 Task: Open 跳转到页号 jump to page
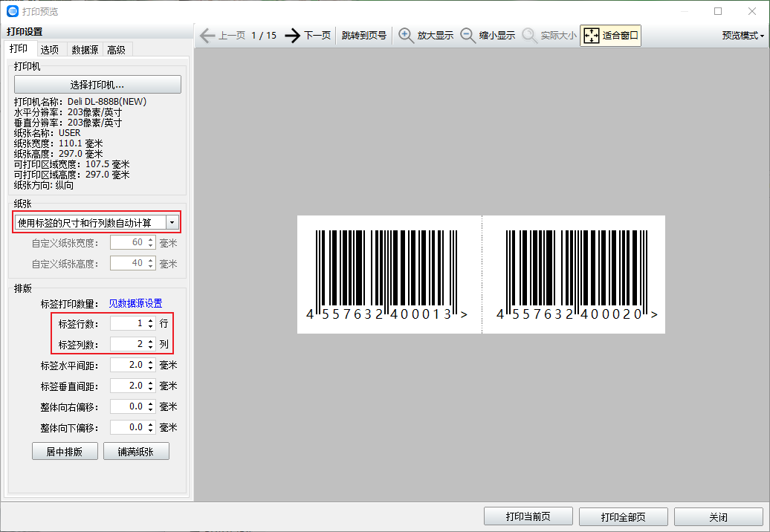(x=364, y=36)
